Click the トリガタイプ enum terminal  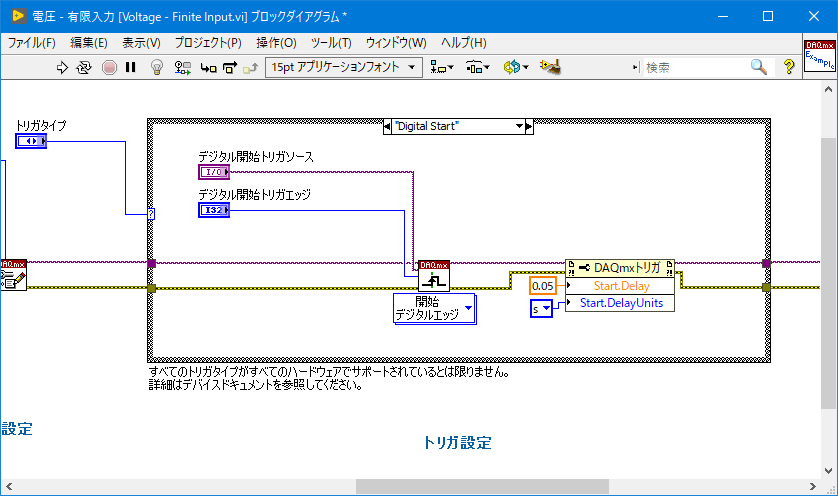point(31,141)
